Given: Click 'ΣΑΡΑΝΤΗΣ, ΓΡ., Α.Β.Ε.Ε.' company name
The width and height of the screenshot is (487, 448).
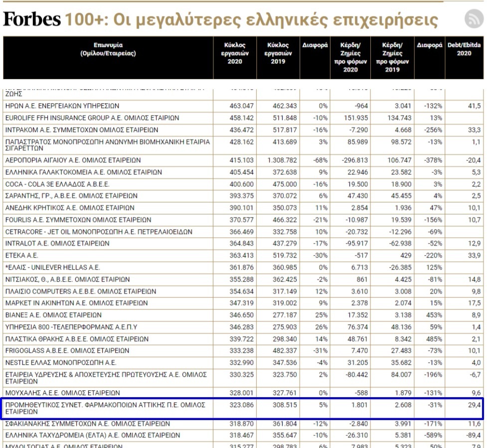Looking at the screenshot, I should tap(71, 196).
